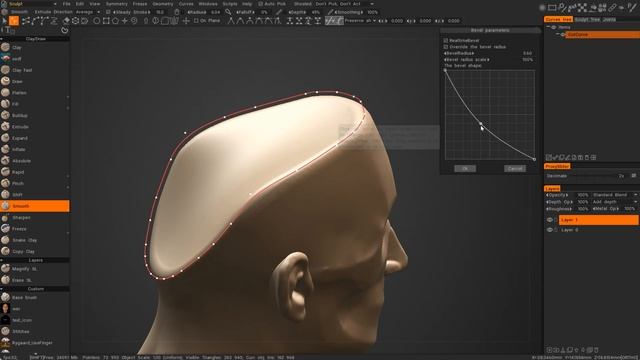
Task: Open the Symmetry menu
Action: 117,4
